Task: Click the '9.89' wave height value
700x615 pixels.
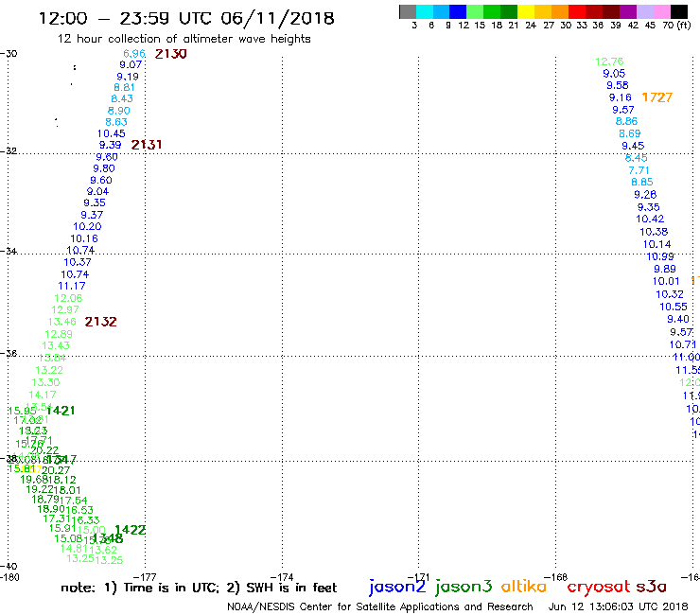Action: [665, 269]
